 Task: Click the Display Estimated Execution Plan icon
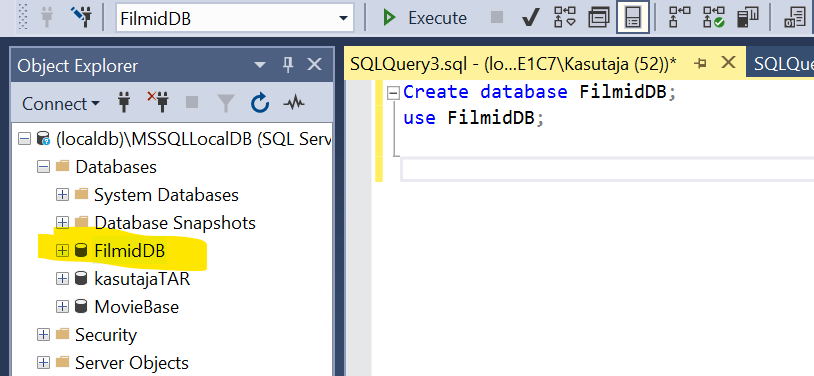coord(565,18)
